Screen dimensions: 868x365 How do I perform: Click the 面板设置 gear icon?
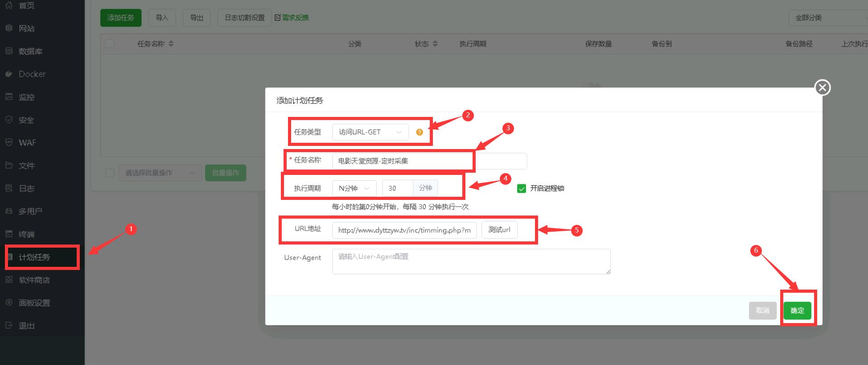(x=9, y=303)
